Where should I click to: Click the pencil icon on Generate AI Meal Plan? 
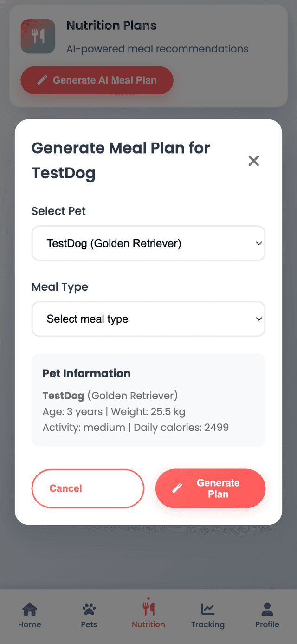(x=43, y=80)
